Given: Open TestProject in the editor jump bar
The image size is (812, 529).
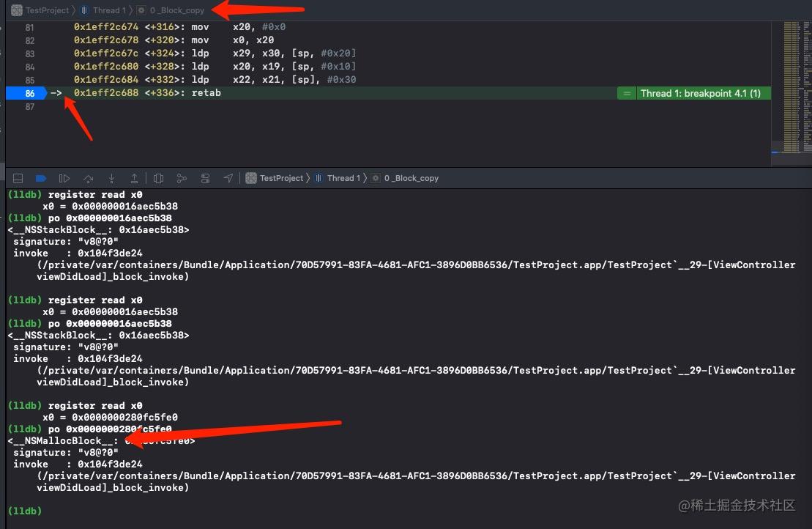Looking at the screenshot, I should pos(47,10).
